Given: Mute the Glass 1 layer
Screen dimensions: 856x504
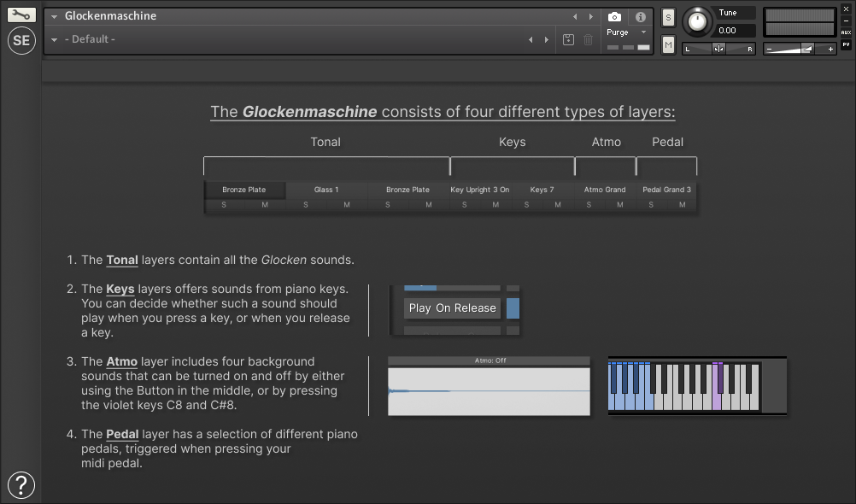Looking at the screenshot, I should pos(347,205).
